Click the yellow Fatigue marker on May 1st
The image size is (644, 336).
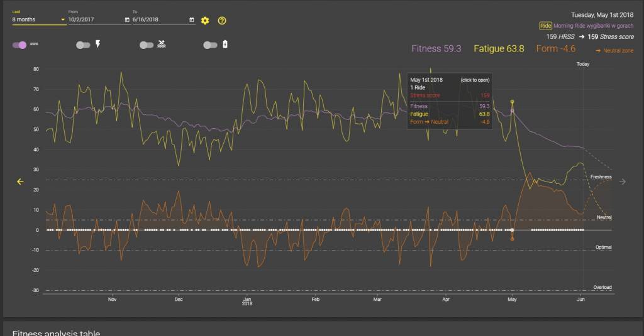click(x=512, y=102)
